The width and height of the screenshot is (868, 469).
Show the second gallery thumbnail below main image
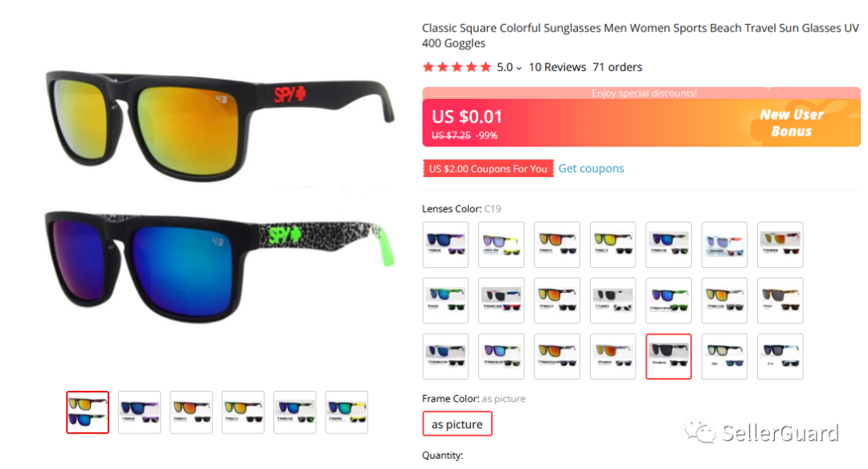click(139, 413)
